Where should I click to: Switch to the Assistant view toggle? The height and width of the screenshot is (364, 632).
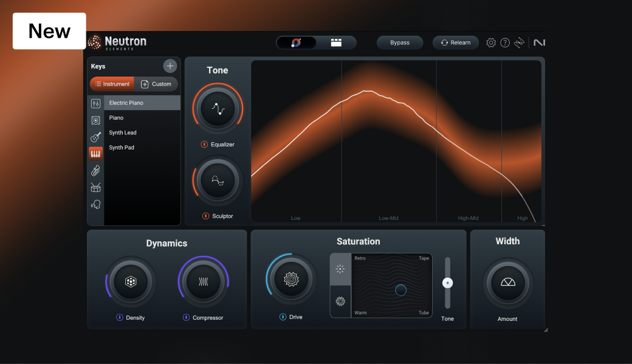pos(297,43)
